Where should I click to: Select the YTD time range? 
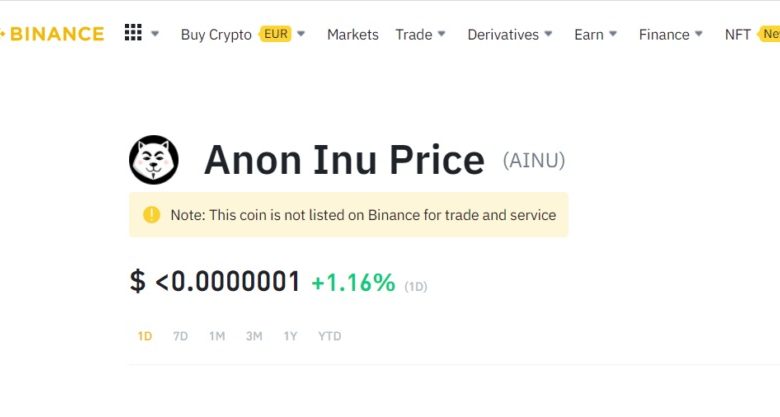click(x=330, y=336)
